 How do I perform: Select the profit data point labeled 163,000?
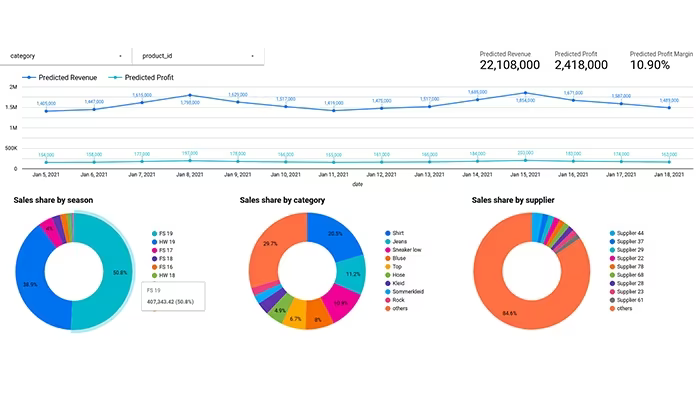[669, 162]
